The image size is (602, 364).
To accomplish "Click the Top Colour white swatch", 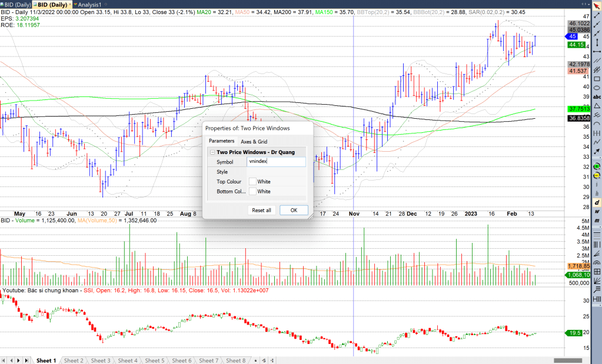I will pyautogui.click(x=252, y=182).
